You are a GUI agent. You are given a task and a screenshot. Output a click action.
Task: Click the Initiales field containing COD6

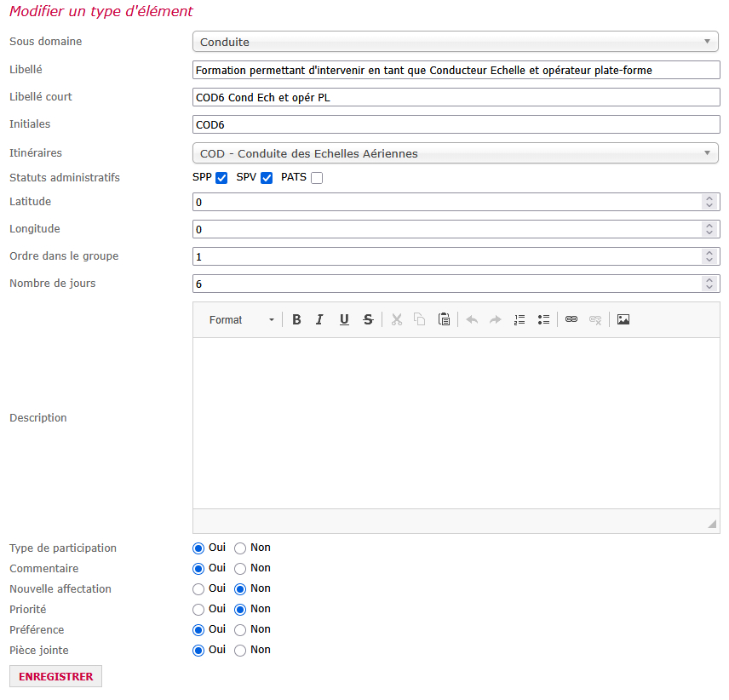tap(456, 124)
